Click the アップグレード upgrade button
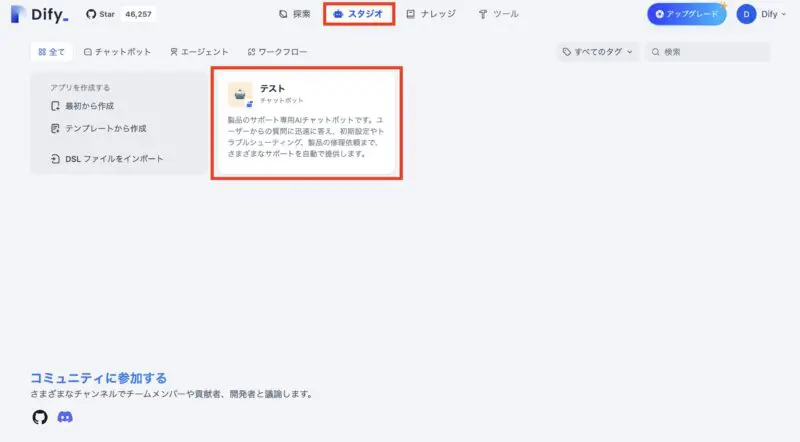The width and height of the screenshot is (800, 442). tap(686, 15)
